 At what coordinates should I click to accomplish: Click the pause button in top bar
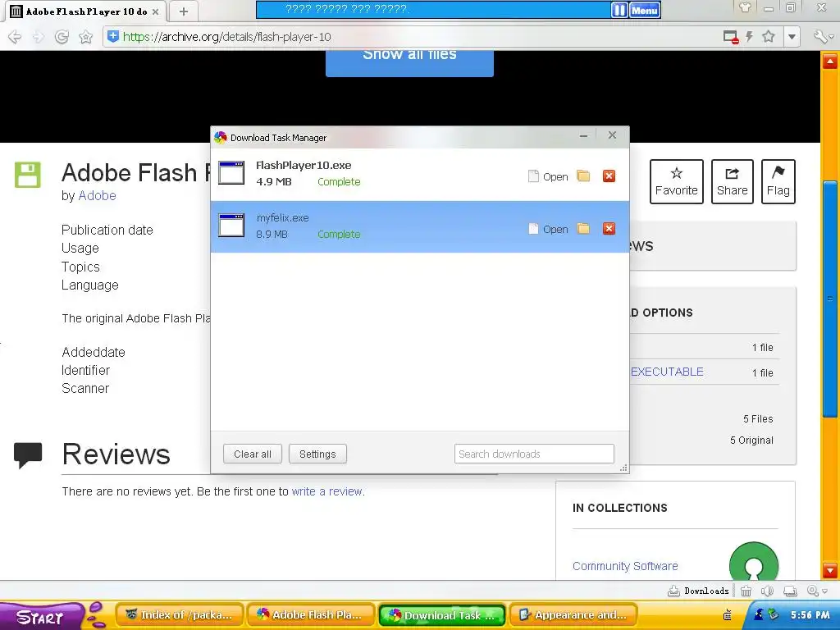(619, 10)
